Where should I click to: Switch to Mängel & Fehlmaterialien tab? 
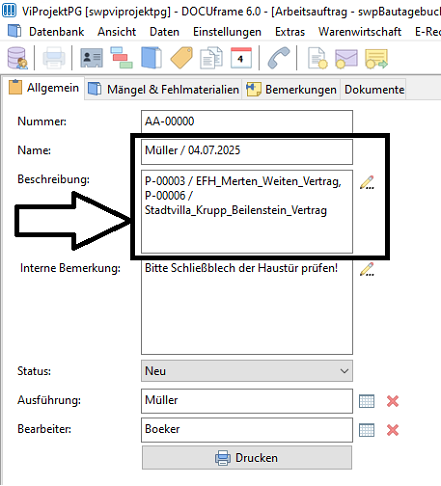[x=163, y=89]
